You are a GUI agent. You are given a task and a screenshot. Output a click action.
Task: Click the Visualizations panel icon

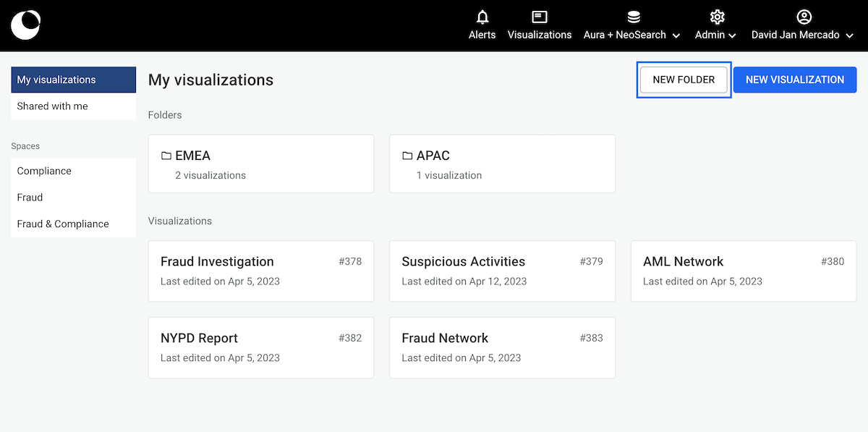[539, 17]
